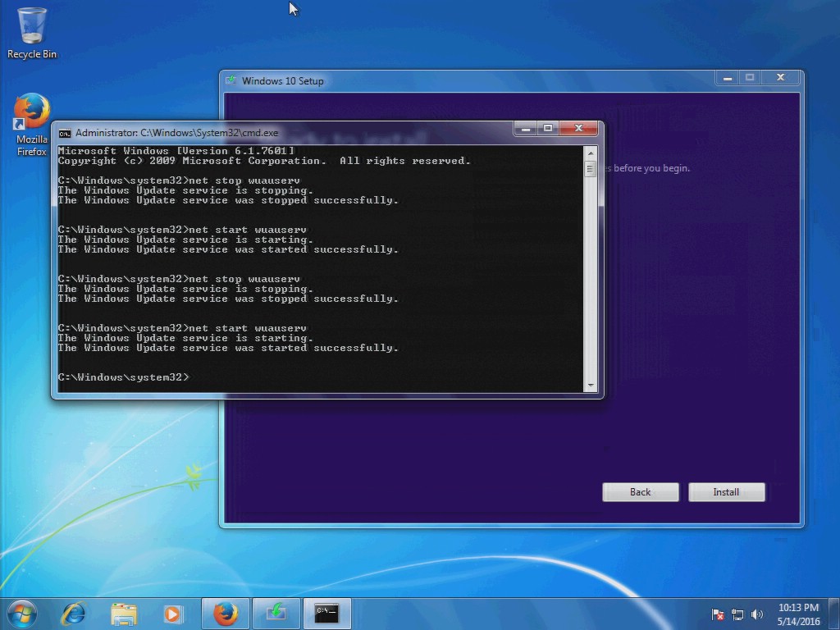This screenshot has width=840, height=630.
Task: Open the Windows Start menu orb
Action: [x=22, y=614]
